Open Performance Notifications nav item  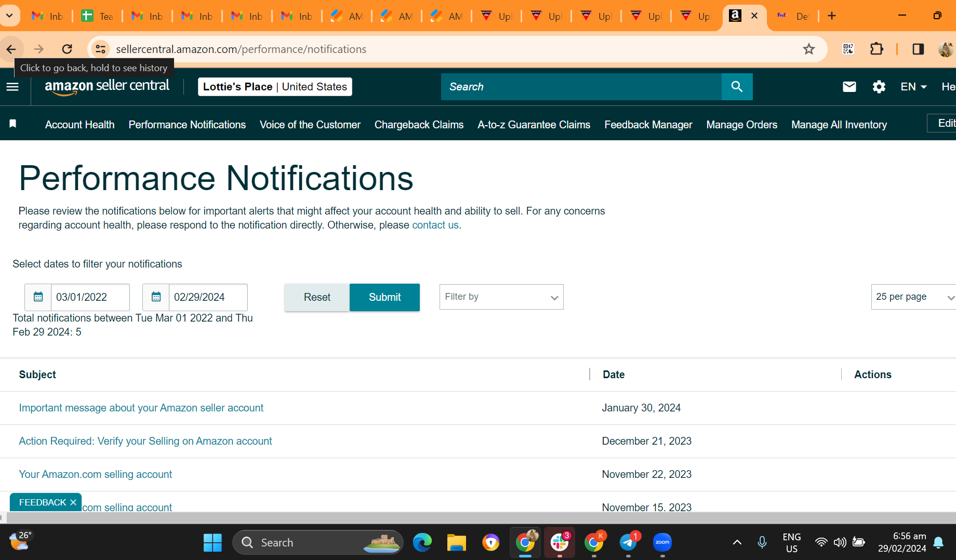tap(187, 125)
